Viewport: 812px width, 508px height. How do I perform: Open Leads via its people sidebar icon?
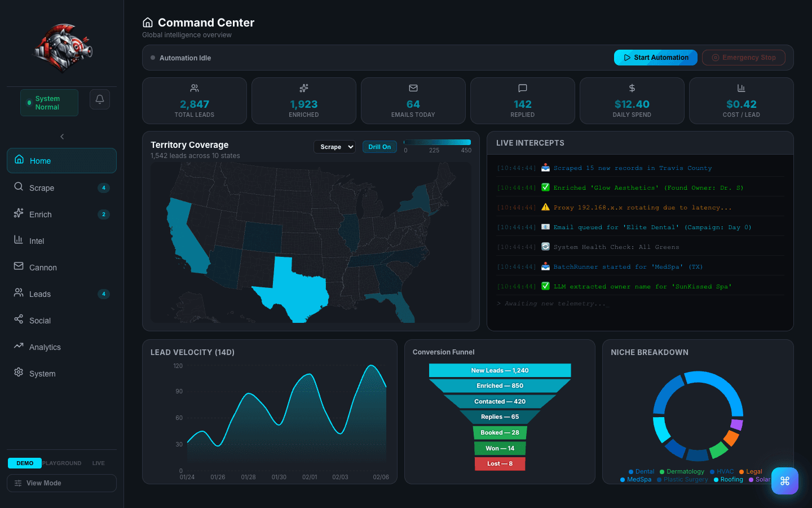19,293
